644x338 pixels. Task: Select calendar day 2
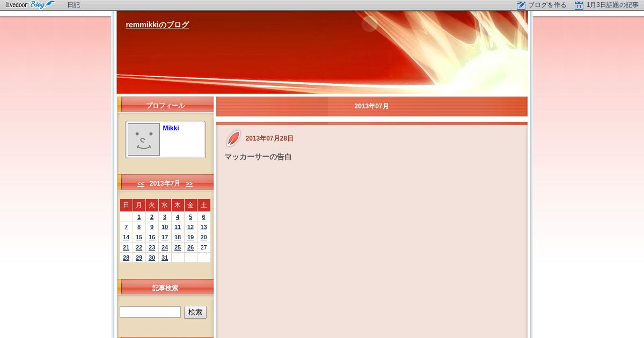click(152, 217)
